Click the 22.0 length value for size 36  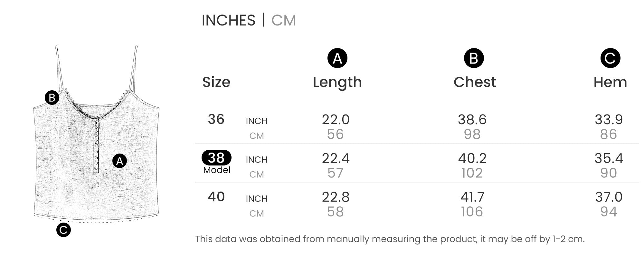(336, 120)
